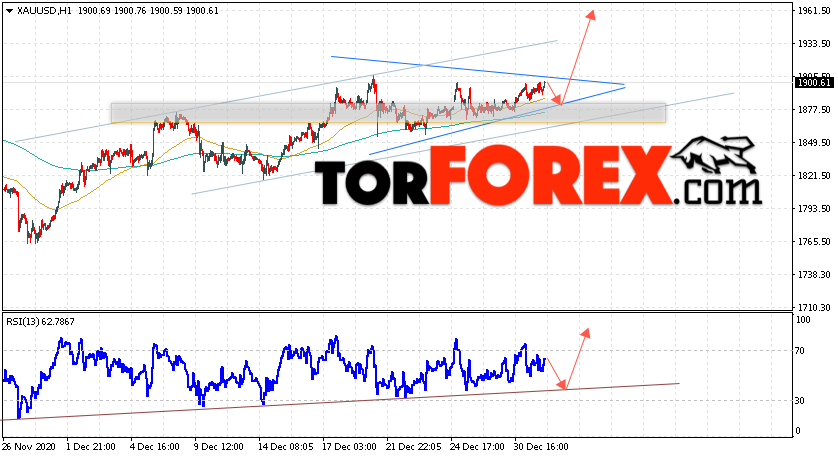Select the gray horizontal support zone rectangle

point(389,113)
